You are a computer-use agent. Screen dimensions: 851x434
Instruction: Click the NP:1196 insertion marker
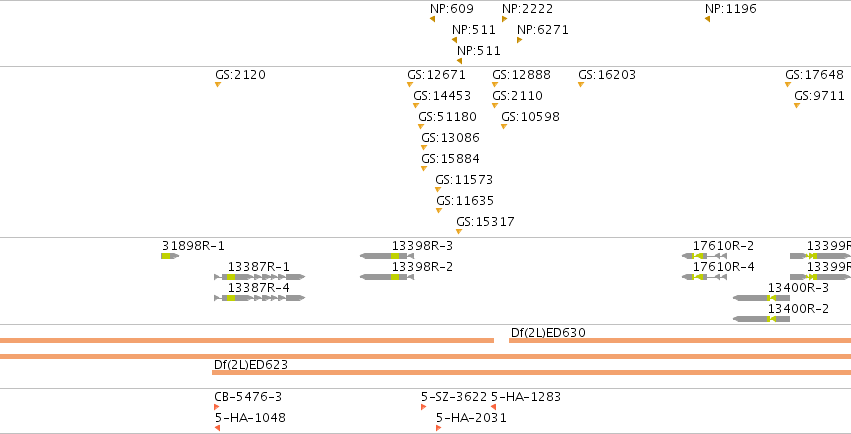coord(707,19)
